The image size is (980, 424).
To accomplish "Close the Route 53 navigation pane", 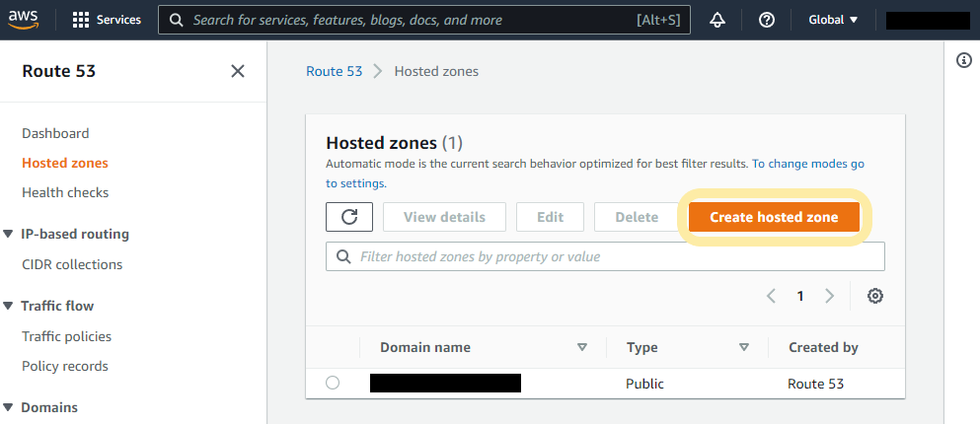I will click(x=238, y=71).
